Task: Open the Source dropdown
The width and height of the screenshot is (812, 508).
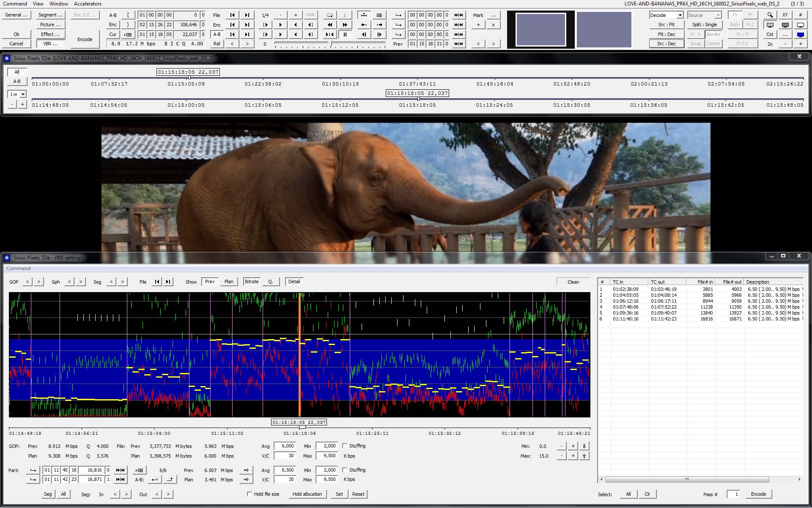Action: [x=705, y=15]
